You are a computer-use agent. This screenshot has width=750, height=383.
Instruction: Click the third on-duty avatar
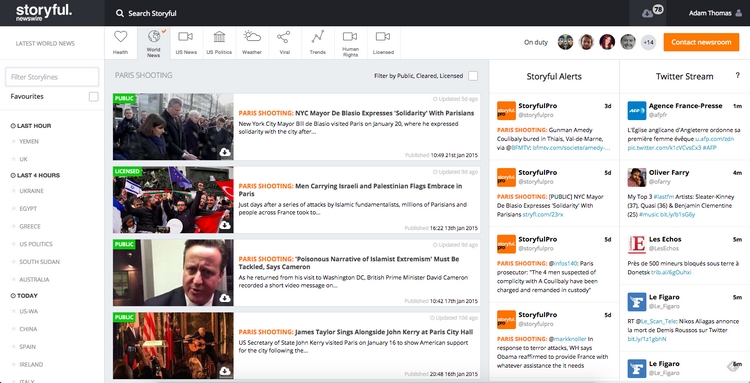pyautogui.click(x=607, y=42)
